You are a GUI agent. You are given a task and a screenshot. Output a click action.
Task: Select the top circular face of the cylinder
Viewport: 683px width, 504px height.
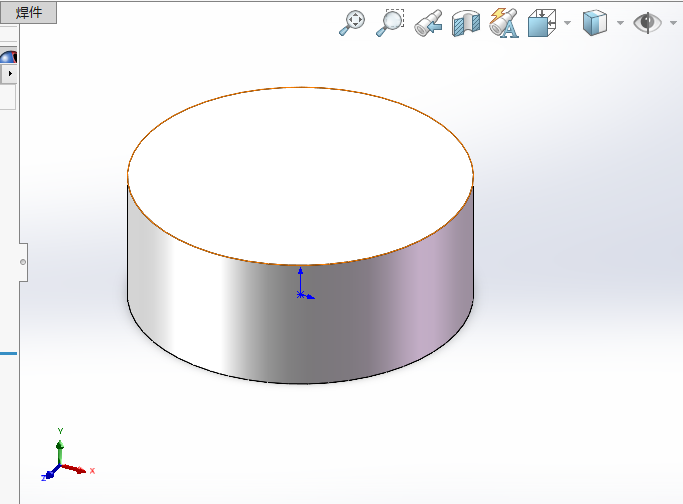[300, 176]
